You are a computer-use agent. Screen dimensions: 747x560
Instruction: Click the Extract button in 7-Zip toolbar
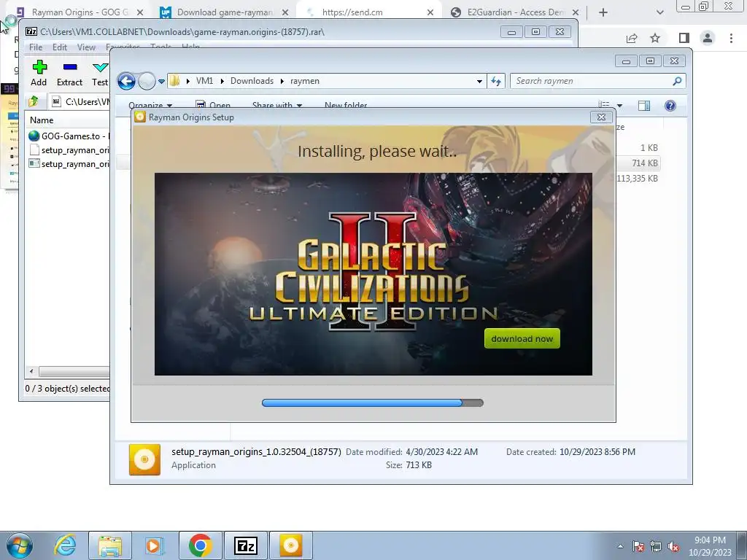(x=69, y=74)
